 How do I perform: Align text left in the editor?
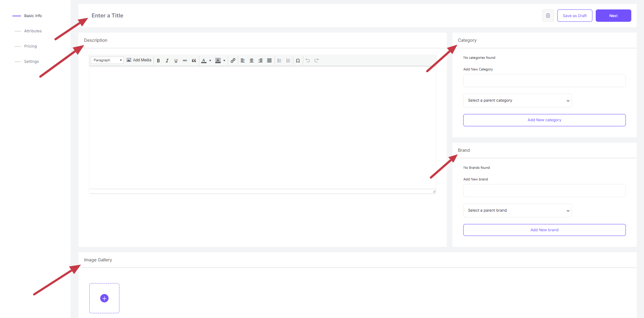242,61
